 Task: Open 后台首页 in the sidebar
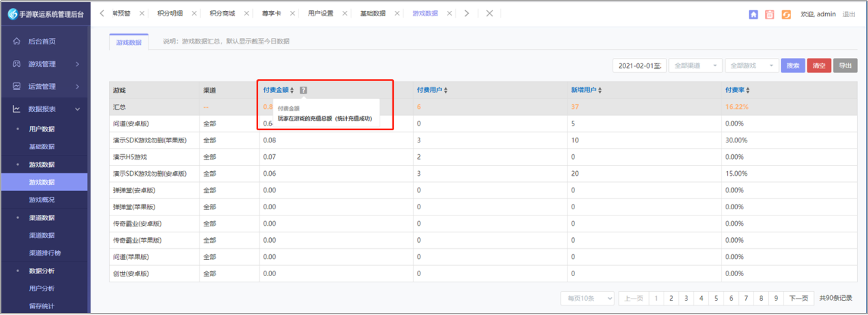pyautogui.click(x=44, y=42)
